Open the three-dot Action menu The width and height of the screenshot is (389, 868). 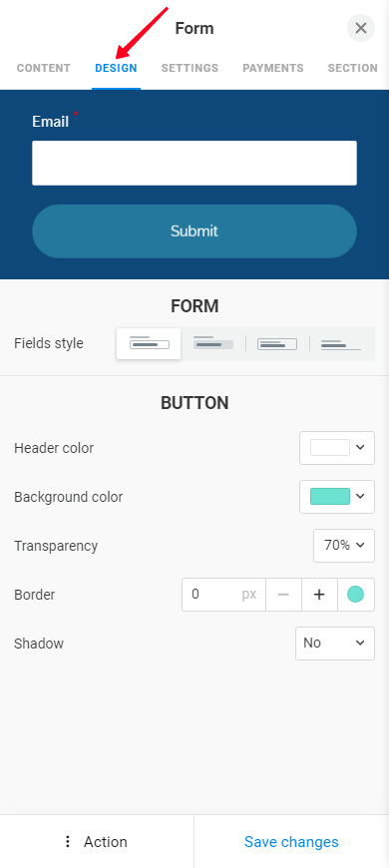97,841
